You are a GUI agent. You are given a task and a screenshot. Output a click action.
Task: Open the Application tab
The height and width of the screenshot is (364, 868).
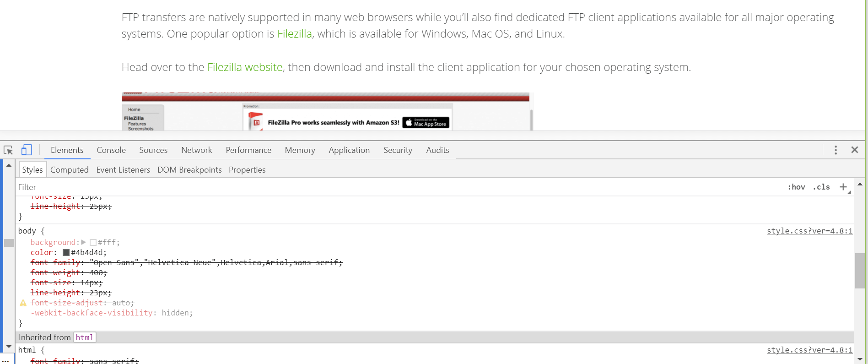point(349,150)
